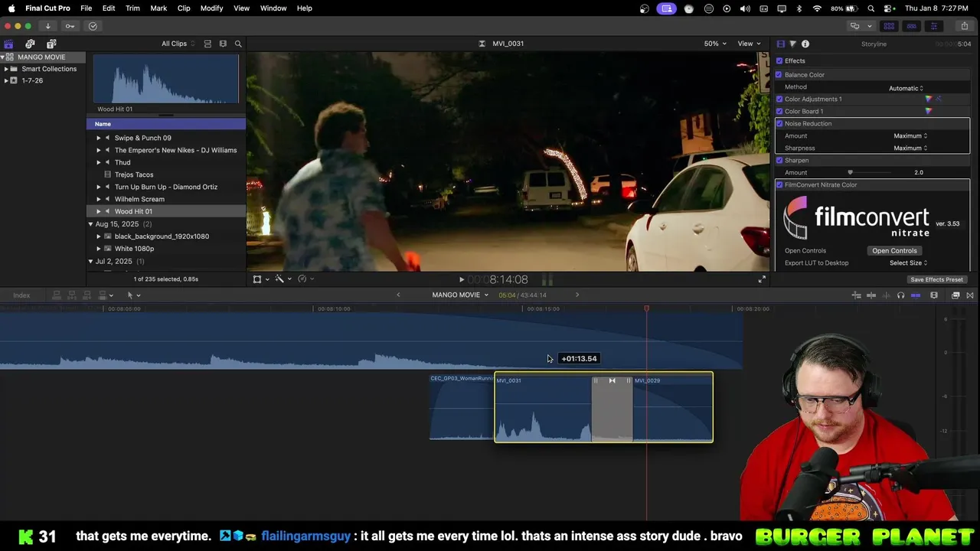
Task: Uncheck Noise Reduction effect
Action: click(x=779, y=124)
